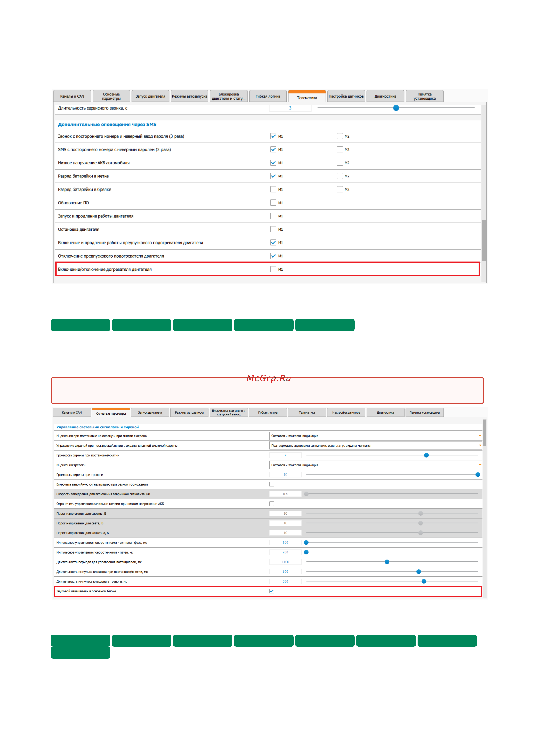Click 'Громкость сирены при постановке/снятии' slider handle
Viewport: 535px width, 756px height.
426,455
